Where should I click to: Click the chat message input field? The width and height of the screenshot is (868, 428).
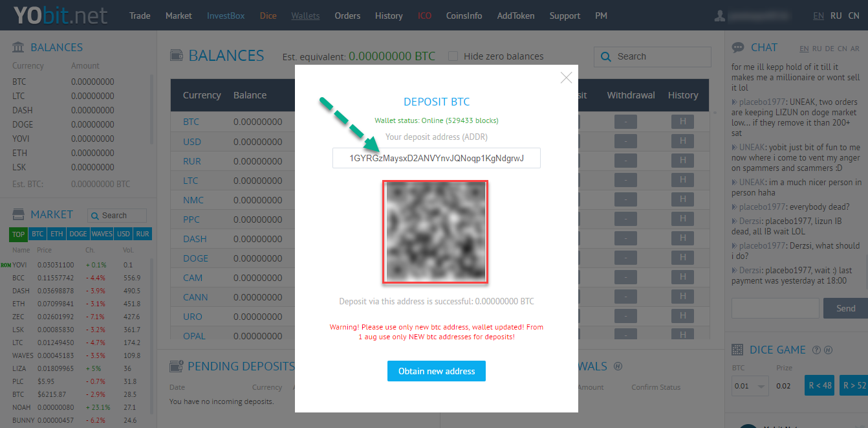775,308
